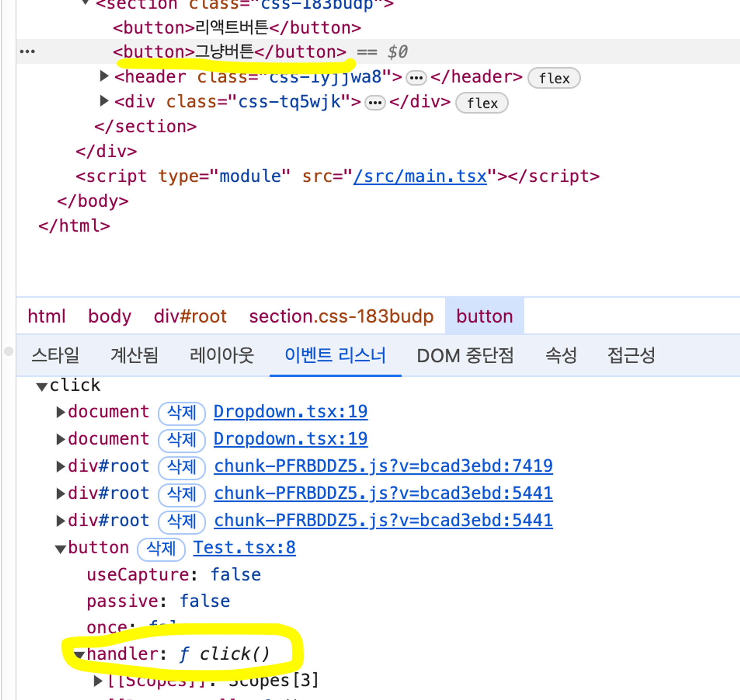Click the closing </div> tag line

tap(106, 151)
